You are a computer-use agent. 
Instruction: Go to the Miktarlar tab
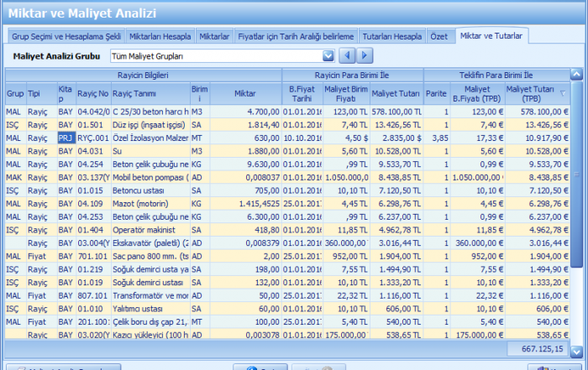click(215, 37)
